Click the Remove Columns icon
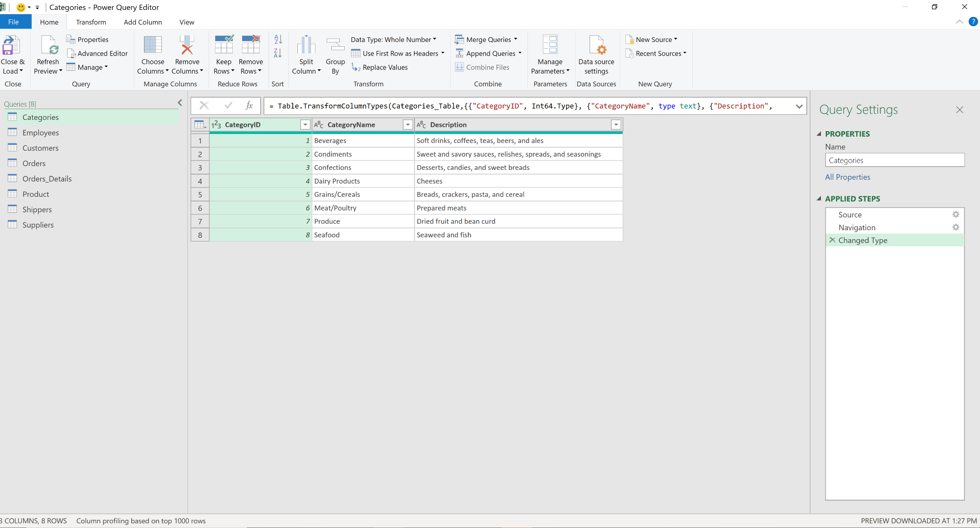Image resolution: width=980 pixels, height=528 pixels. (x=187, y=45)
